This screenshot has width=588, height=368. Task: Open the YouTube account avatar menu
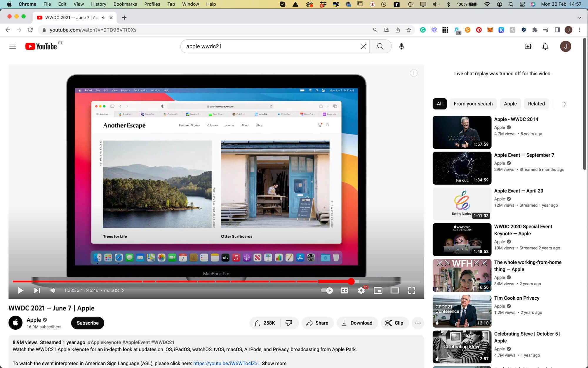pos(565,46)
